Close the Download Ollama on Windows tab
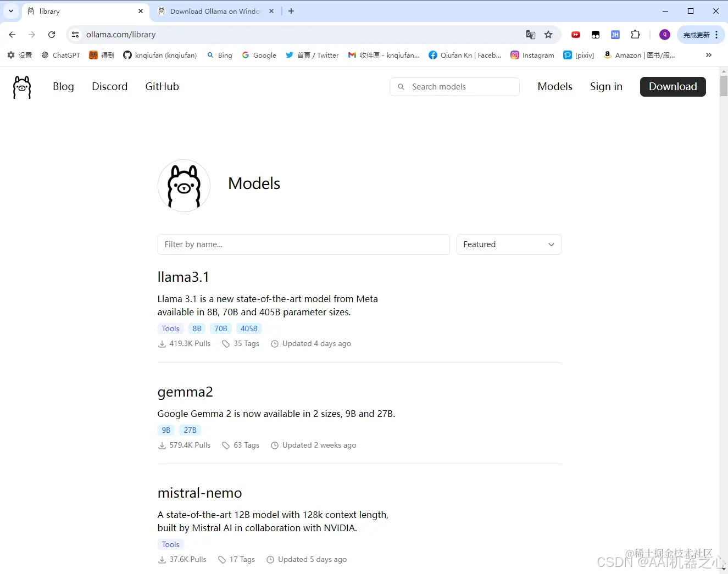The image size is (728, 574). tap(271, 11)
